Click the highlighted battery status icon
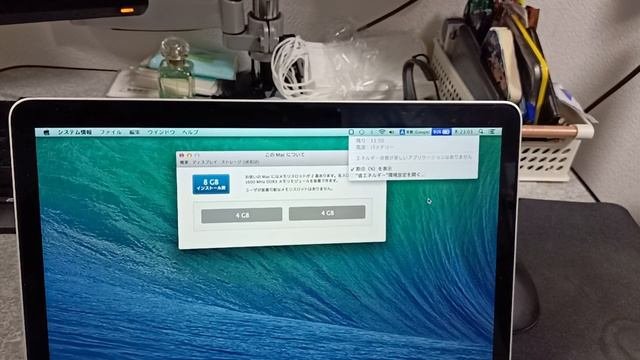This screenshot has width=640, height=360. click(x=442, y=132)
